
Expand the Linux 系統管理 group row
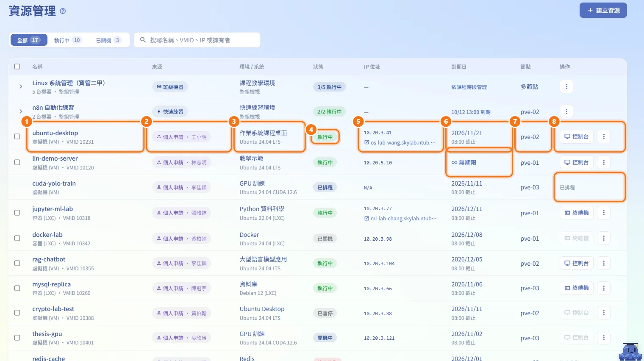[x=21, y=86]
